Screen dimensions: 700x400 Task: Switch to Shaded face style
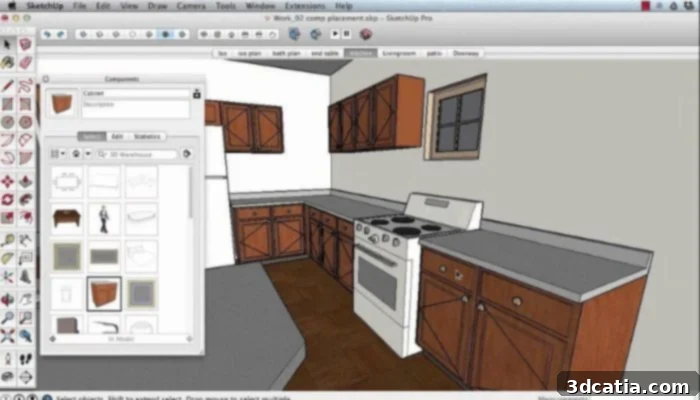point(149,34)
